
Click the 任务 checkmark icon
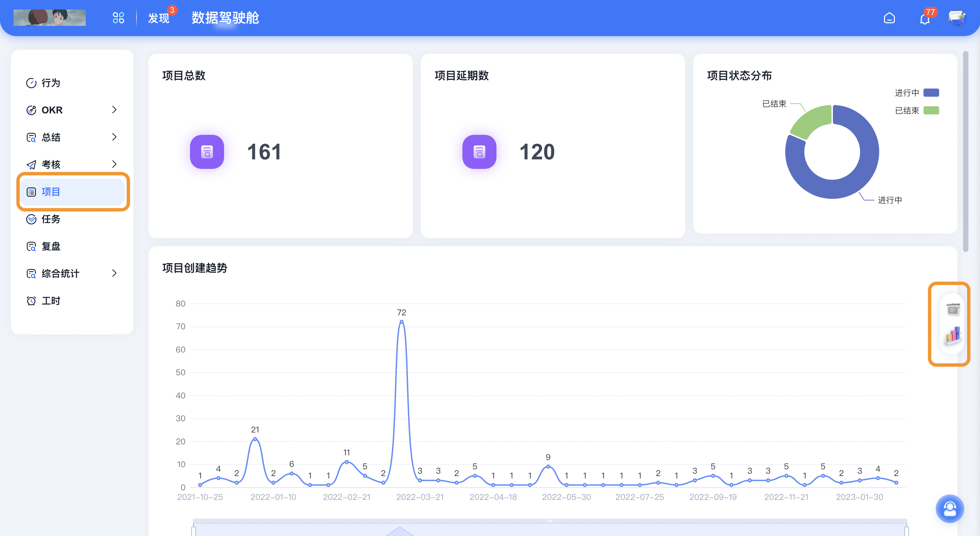coord(31,219)
